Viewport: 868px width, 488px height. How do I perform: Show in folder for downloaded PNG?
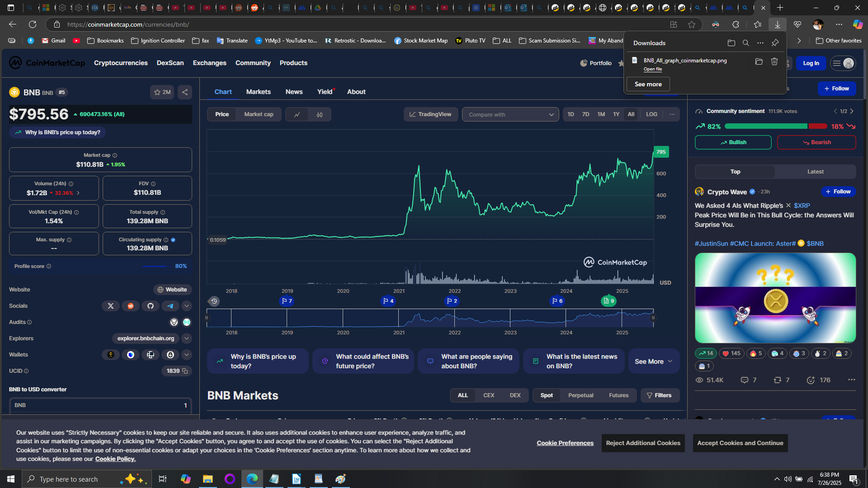759,61
